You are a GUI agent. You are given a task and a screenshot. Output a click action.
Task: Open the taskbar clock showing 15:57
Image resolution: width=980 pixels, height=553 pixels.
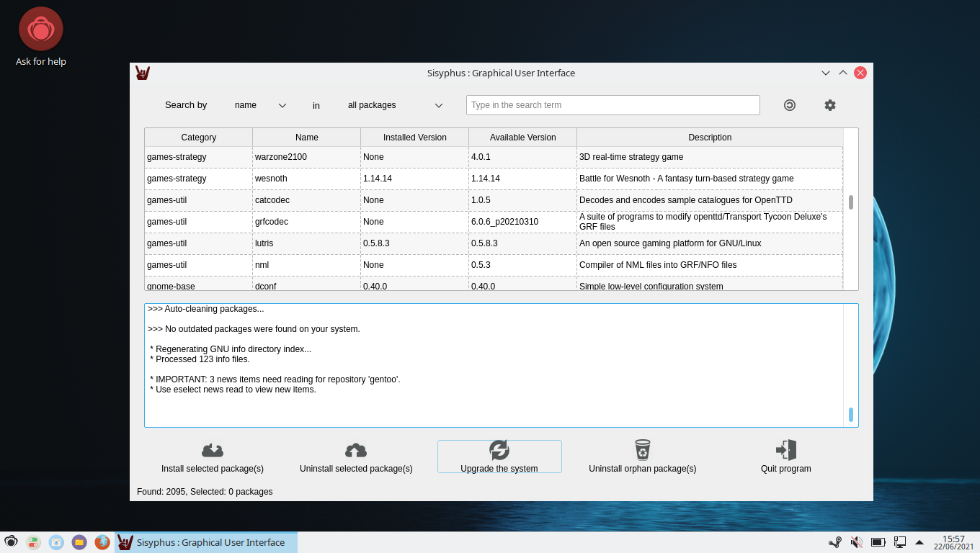point(953,542)
